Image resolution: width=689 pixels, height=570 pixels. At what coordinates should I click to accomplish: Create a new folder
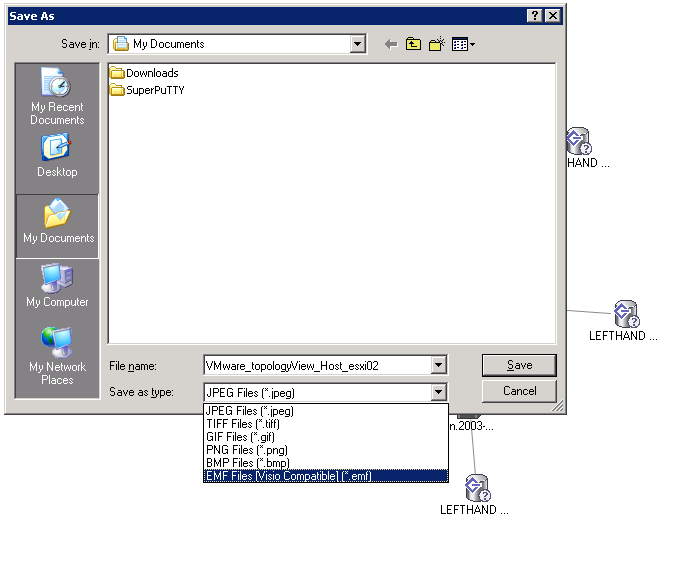(x=437, y=44)
